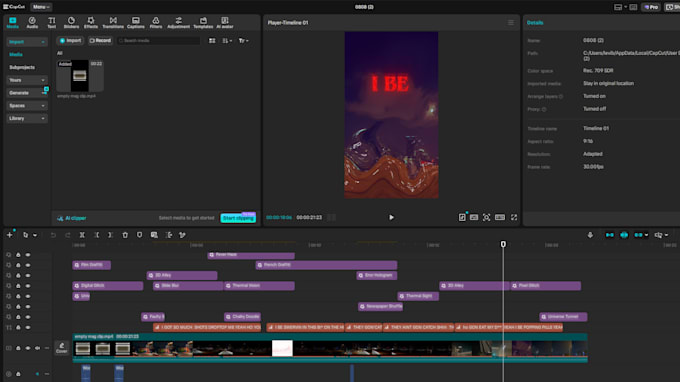Select the empty mag clip.mp4 thumbnail

[x=80, y=76]
